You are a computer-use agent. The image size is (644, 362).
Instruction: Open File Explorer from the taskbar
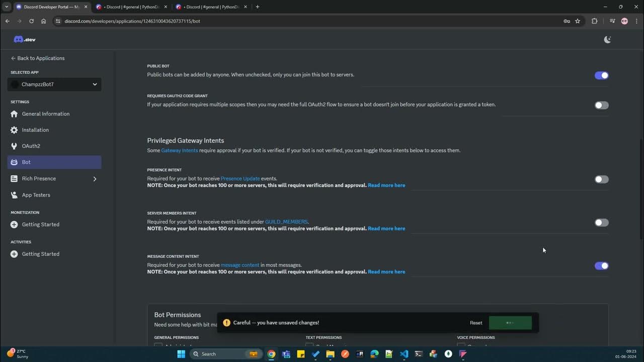(x=330, y=354)
